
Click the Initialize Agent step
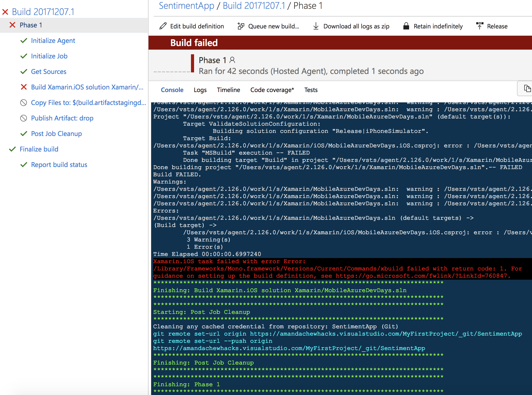point(53,41)
